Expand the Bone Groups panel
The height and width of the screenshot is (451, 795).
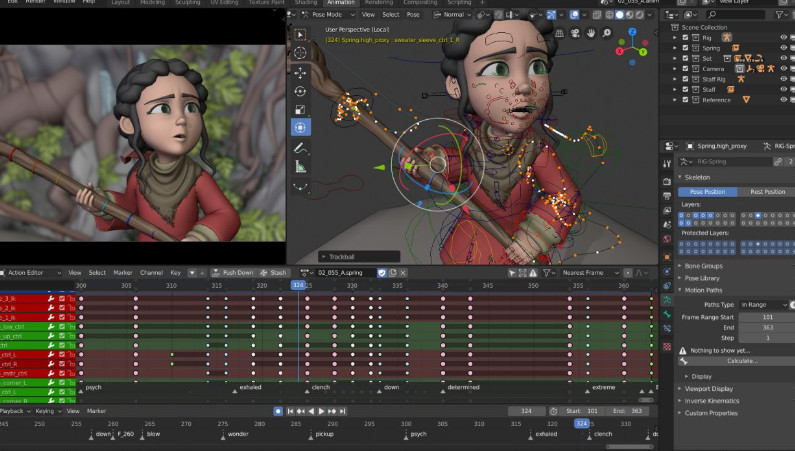(704, 266)
